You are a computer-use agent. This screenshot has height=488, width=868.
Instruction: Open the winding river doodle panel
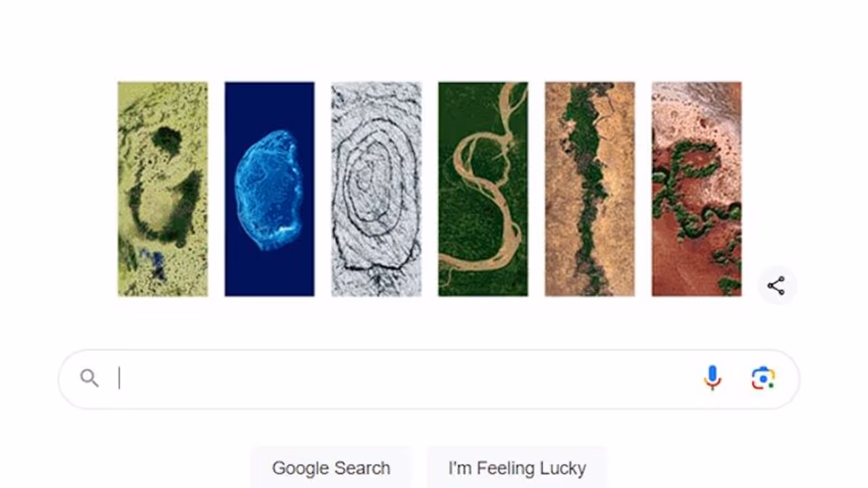click(483, 189)
